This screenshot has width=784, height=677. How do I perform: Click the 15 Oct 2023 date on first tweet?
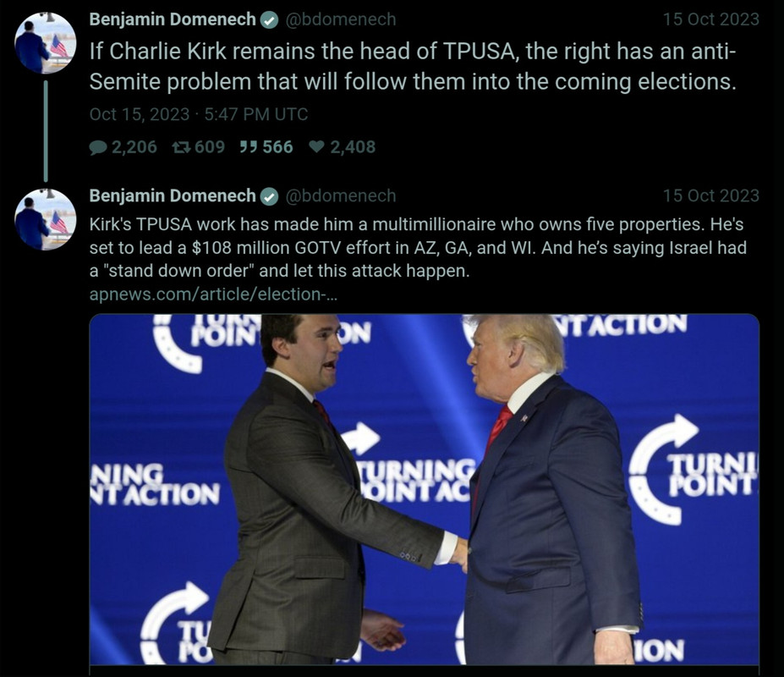pos(711,19)
